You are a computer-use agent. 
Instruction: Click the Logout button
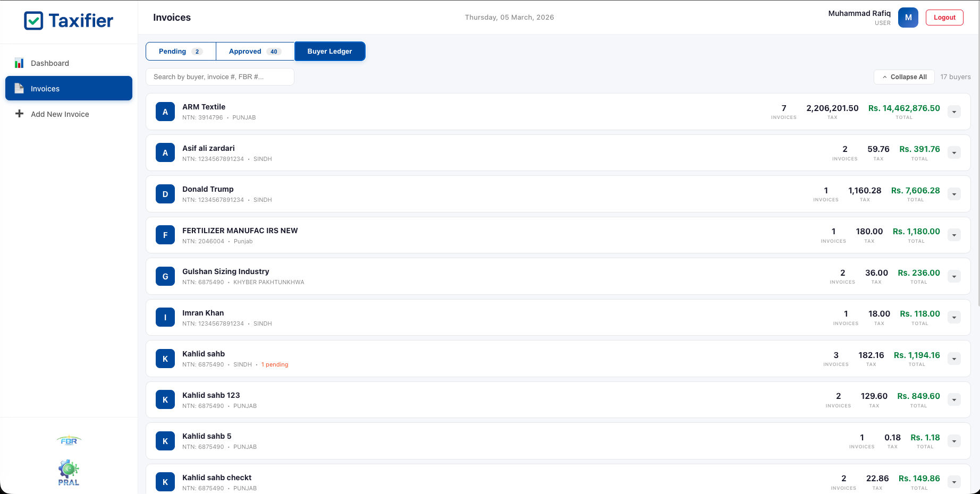(x=944, y=17)
